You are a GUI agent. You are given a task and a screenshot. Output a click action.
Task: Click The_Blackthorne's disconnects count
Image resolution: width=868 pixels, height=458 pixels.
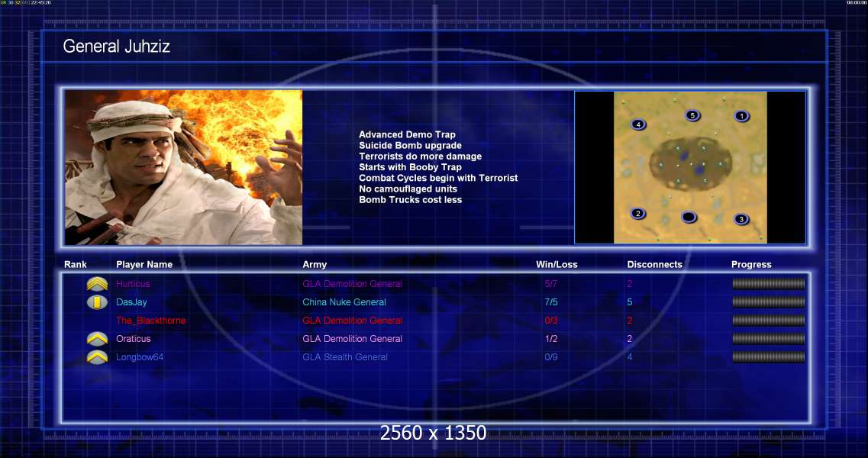point(629,321)
